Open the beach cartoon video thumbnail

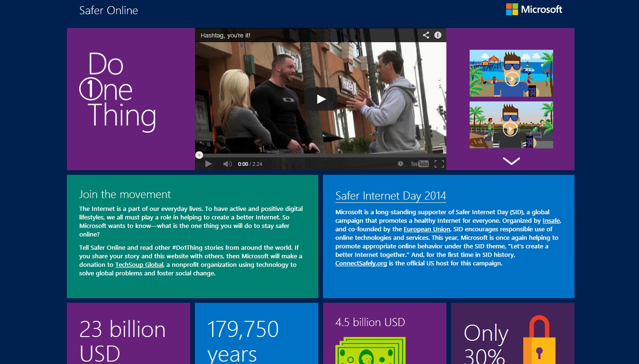511,73
